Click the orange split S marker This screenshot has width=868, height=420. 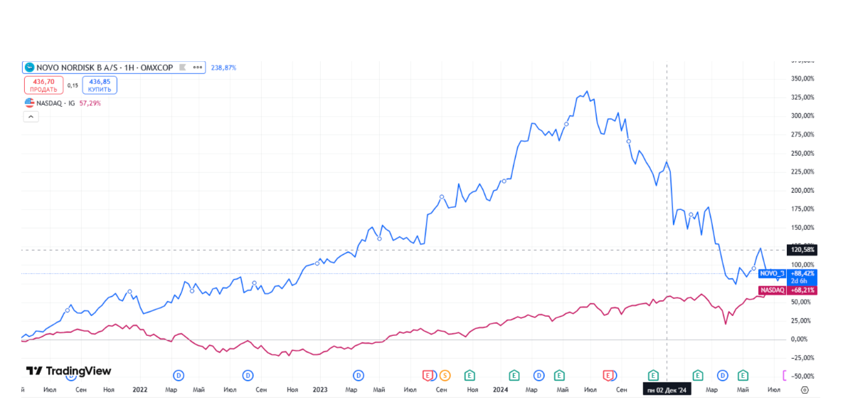pos(445,375)
